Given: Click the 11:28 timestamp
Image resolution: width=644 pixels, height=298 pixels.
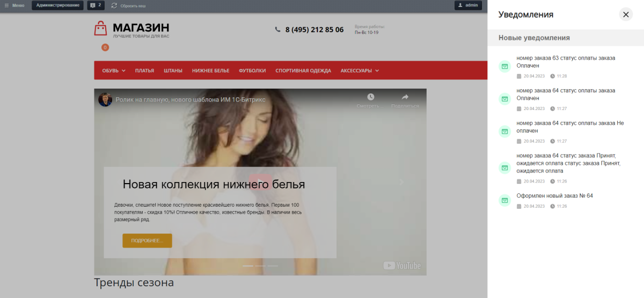Looking at the screenshot, I should click(x=562, y=76).
